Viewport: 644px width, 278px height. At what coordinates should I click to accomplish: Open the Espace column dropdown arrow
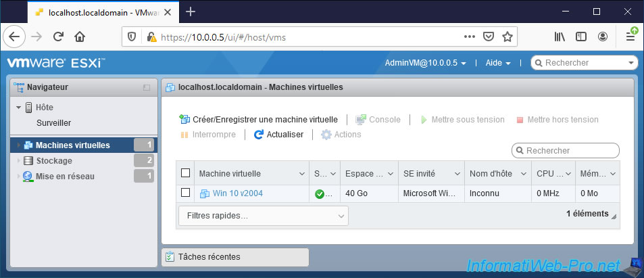391,174
